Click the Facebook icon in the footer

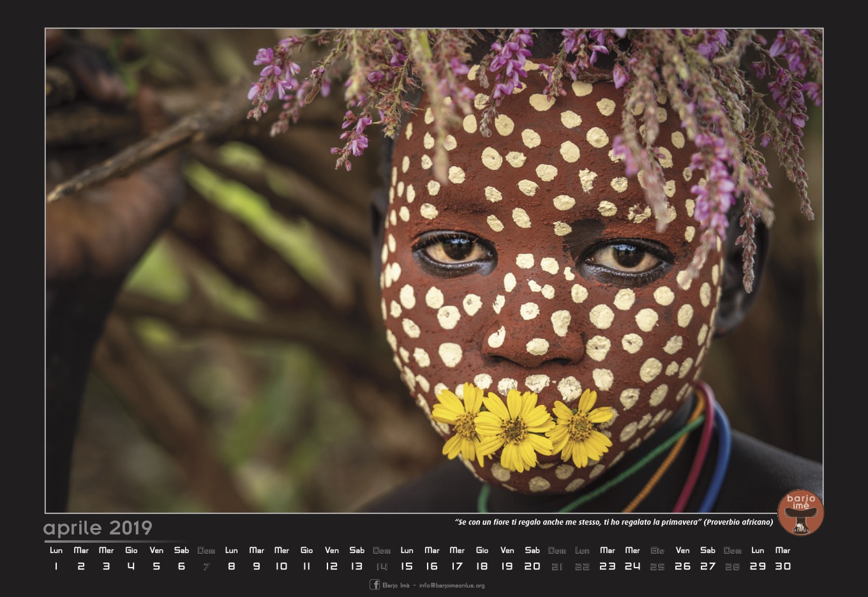click(x=375, y=584)
